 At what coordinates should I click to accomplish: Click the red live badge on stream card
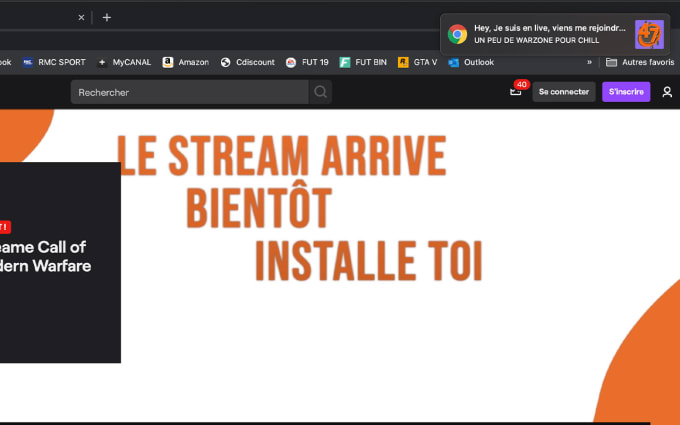point(5,227)
